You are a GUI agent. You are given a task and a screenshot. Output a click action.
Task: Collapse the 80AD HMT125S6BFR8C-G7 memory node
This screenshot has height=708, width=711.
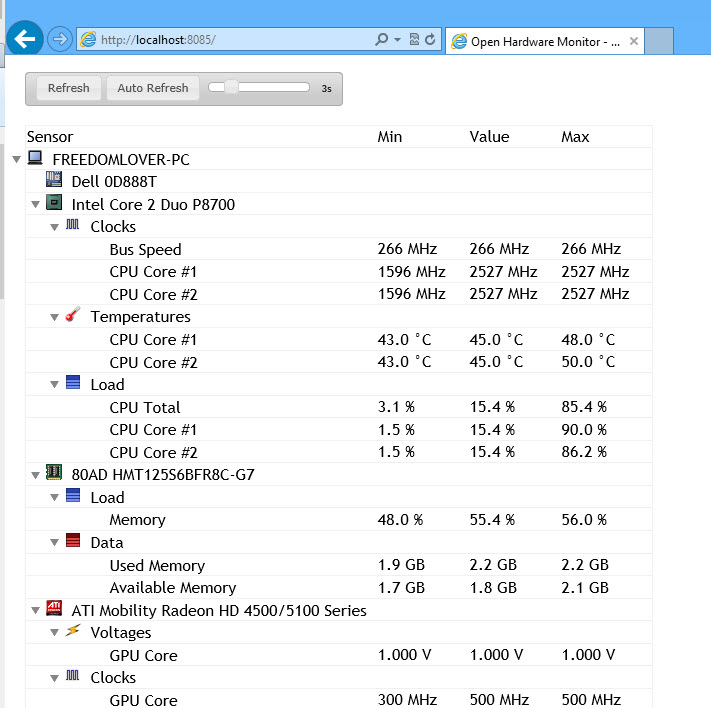(35, 475)
